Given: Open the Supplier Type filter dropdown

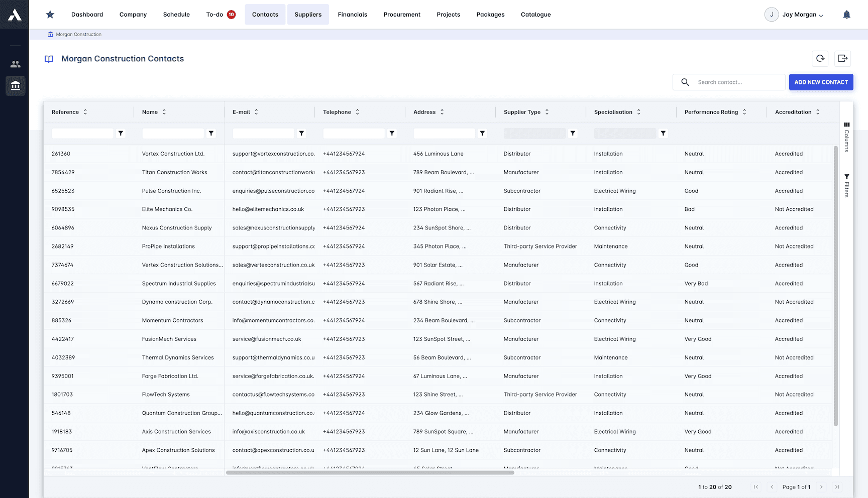Looking at the screenshot, I should pyautogui.click(x=534, y=133).
